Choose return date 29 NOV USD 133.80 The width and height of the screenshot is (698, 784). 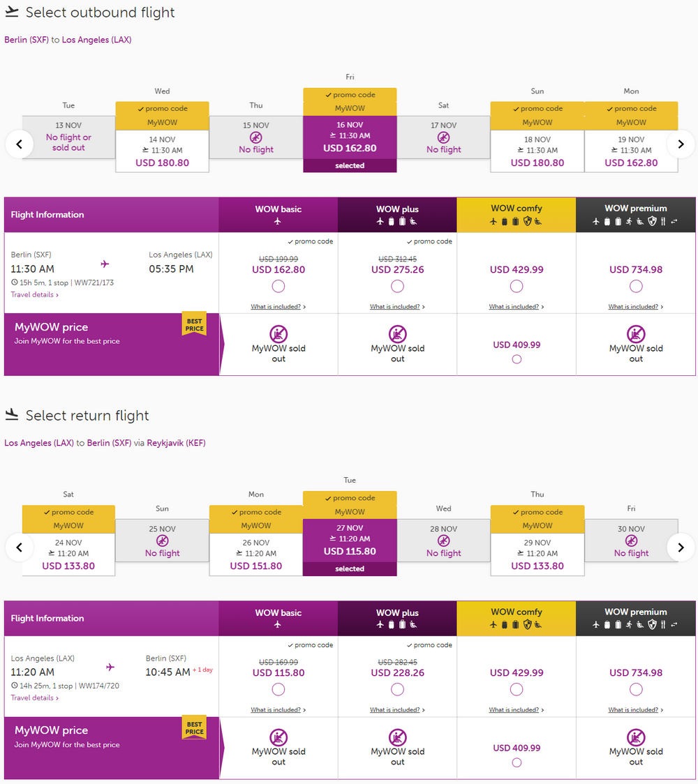[x=537, y=554]
